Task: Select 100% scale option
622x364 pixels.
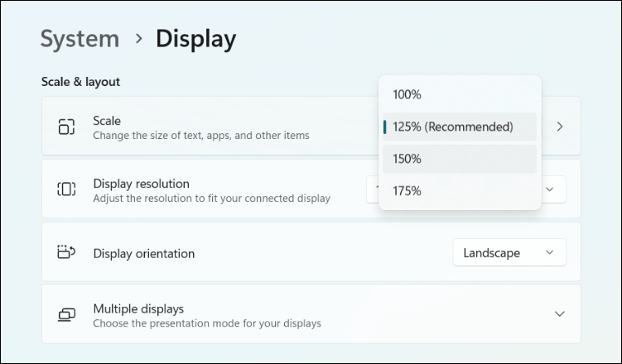Action: pos(407,95)
